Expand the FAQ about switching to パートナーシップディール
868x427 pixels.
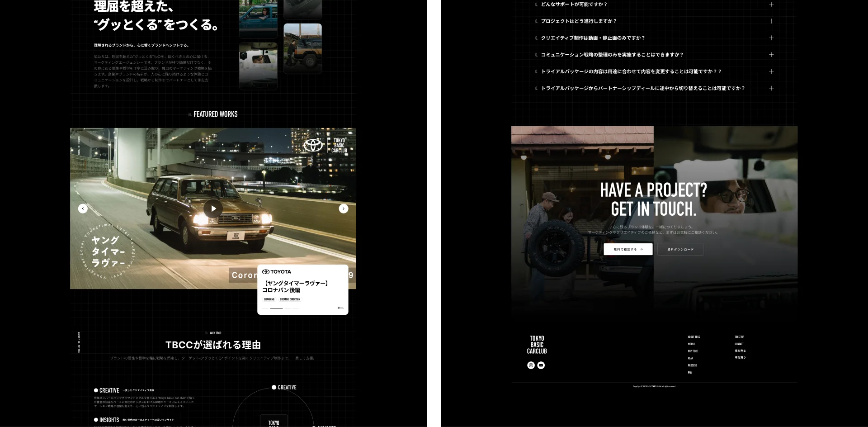[655, 88]
